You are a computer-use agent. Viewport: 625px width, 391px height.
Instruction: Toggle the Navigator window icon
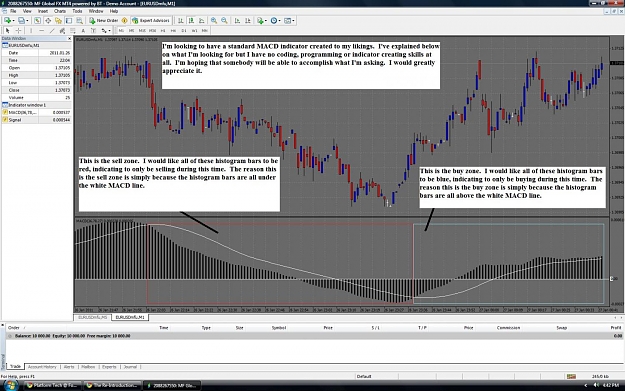pyautogui.click(x=59, y=20)
